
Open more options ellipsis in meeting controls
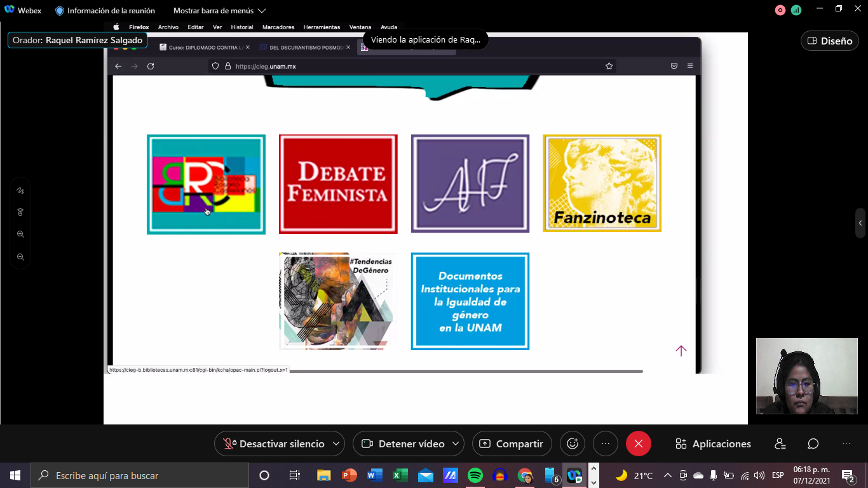(x=606, y=444)
